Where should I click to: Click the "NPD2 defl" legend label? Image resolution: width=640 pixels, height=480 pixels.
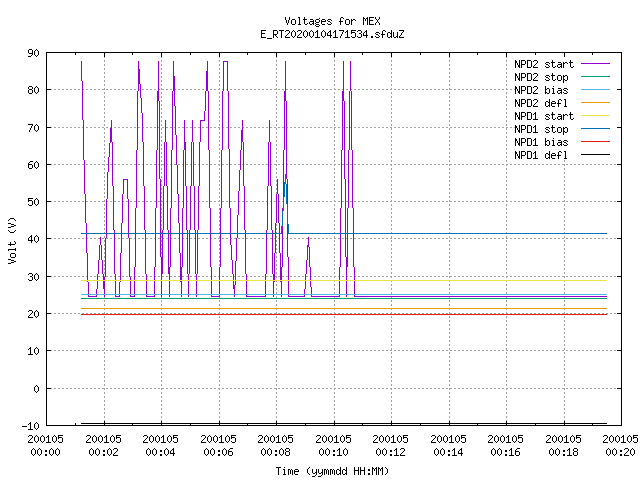[541, 103]
